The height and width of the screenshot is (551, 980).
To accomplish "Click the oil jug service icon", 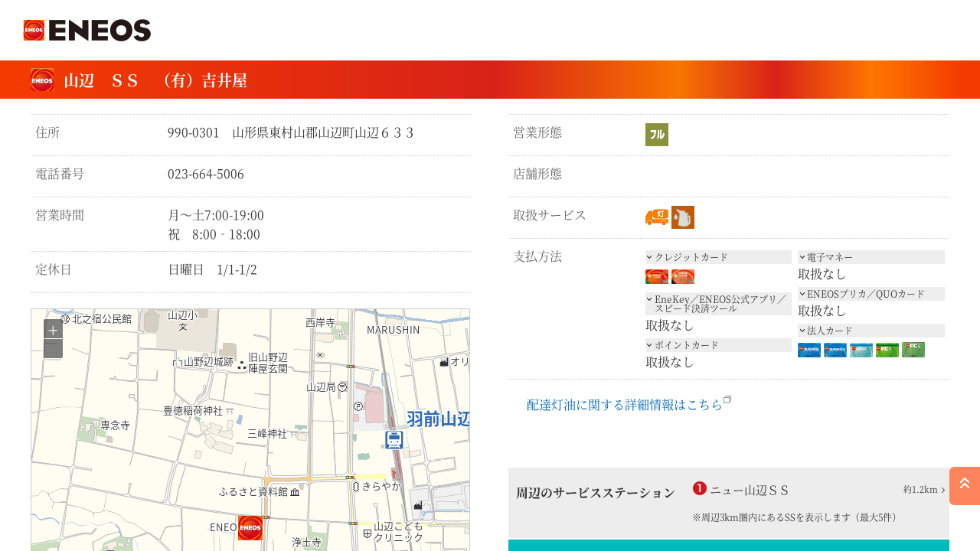I will [683, 217].
